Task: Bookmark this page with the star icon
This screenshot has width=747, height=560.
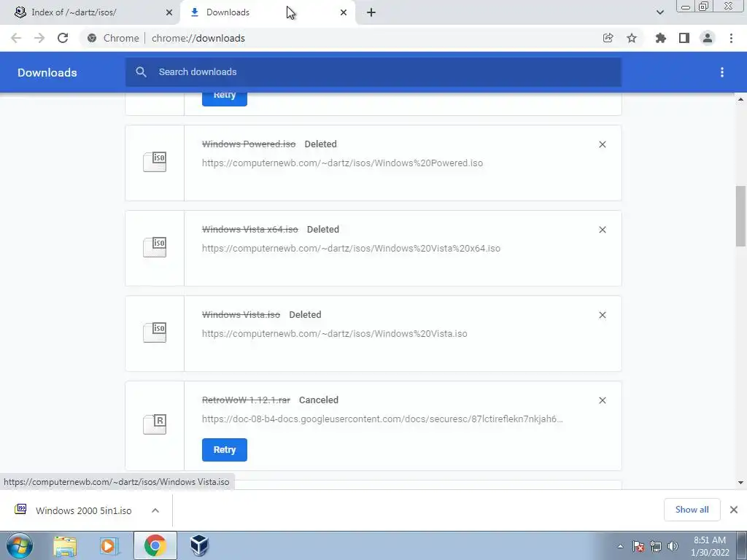Action: click(632, 38)
